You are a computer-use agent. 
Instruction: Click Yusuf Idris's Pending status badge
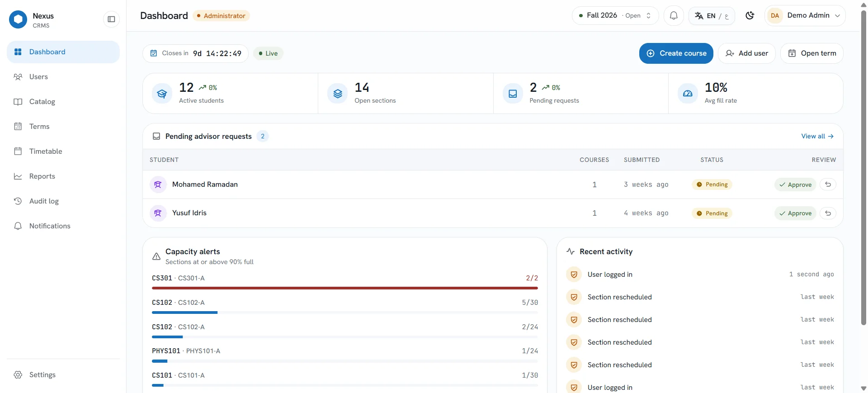(x=712, y=213)
